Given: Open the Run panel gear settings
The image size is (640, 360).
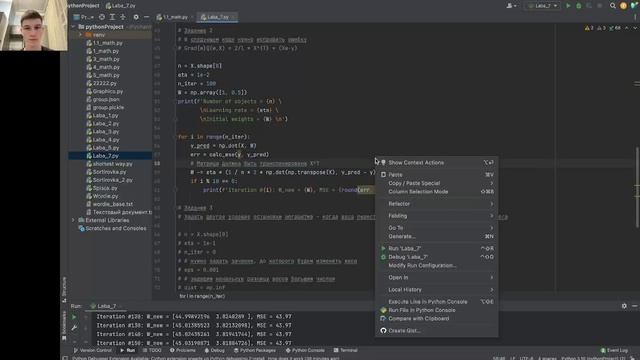Looking at the screenshot, I should click(624, 306).
